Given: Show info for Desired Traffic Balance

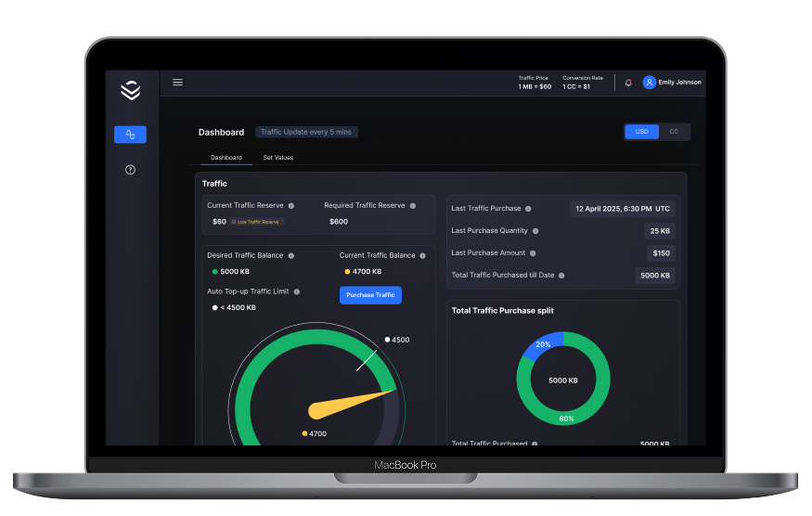Looking at the screenshot, I should click(291, 255).
